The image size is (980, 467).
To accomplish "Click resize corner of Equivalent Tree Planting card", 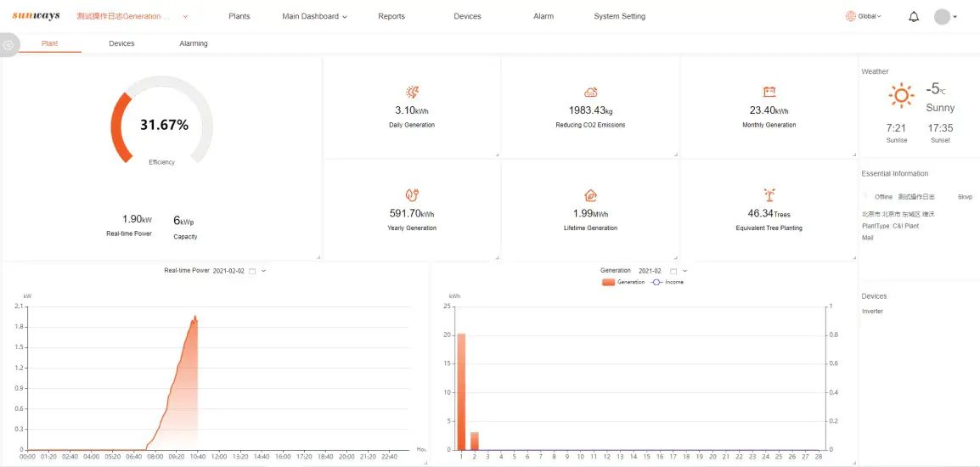I will 854,257.
